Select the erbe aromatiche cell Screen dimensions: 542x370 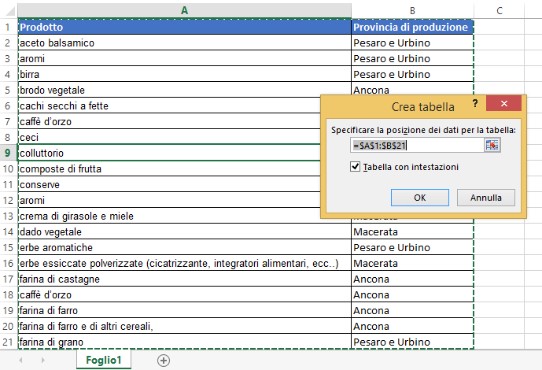[x=185, y=248]
